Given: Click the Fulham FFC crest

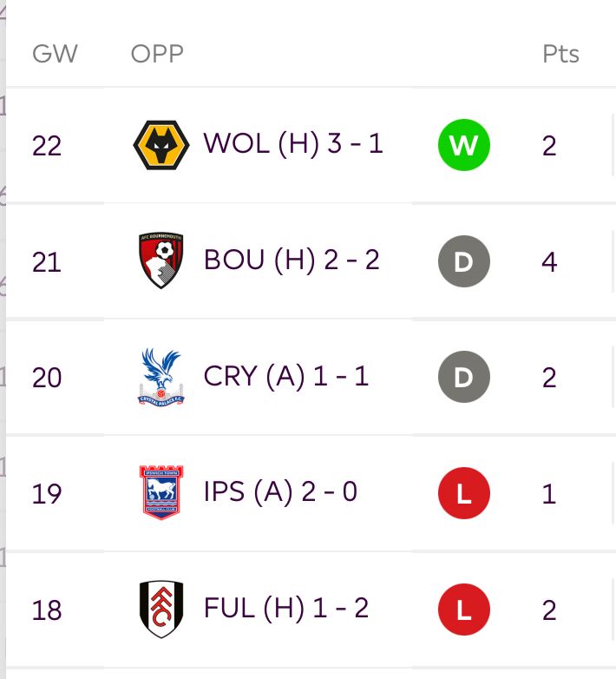Looking at the screenshot, I should 161,609.
